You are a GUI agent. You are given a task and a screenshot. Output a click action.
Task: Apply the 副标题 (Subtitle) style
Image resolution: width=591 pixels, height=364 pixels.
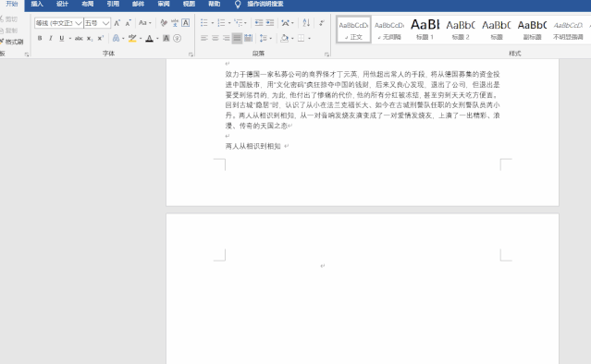point(532,30)
